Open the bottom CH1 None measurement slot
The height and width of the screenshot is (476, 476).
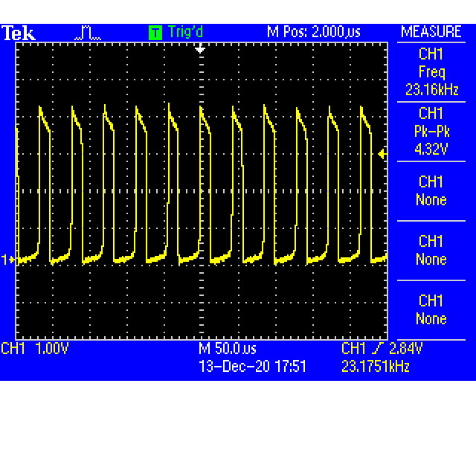(431, 310)
